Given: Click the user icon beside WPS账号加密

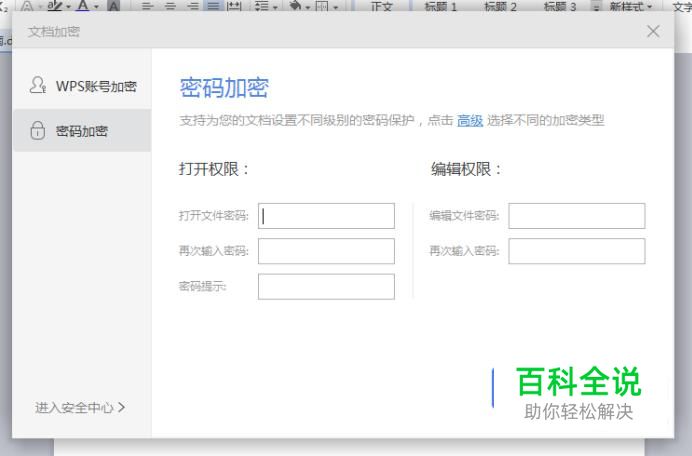Looking at the screenshot, I should pos(38,85).
